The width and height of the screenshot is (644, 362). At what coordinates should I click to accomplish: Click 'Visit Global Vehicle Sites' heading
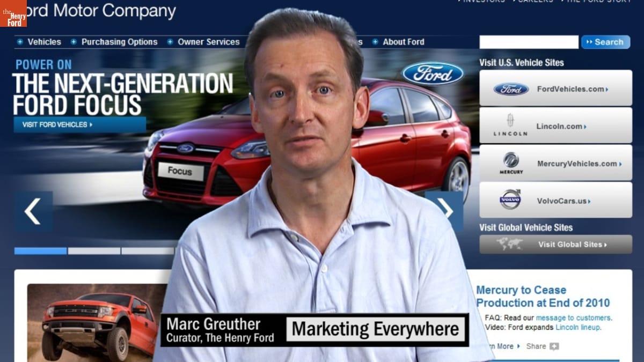(x=526, y=227)
